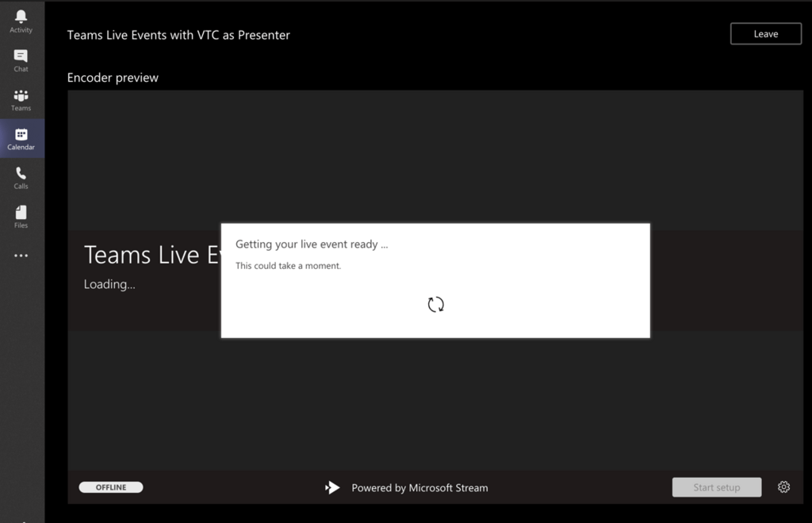Click the Encoder preview label
The image size is (812, 523).
click(113, 77)
